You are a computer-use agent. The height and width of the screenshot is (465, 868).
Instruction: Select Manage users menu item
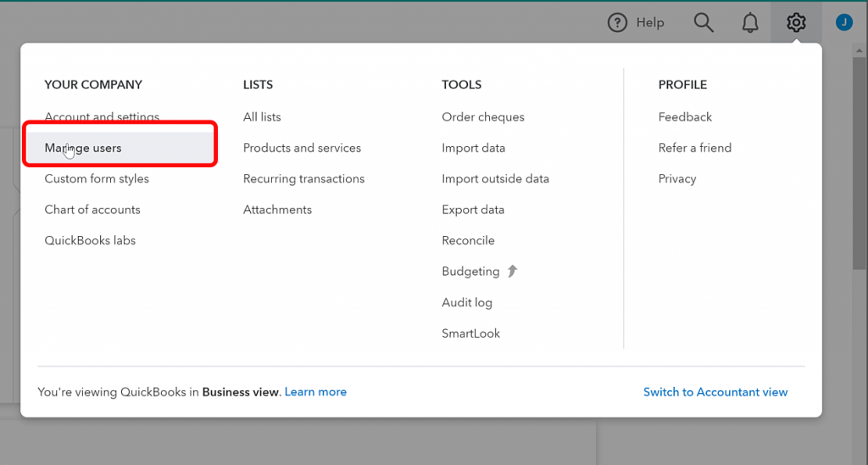(x=83, y=148)
